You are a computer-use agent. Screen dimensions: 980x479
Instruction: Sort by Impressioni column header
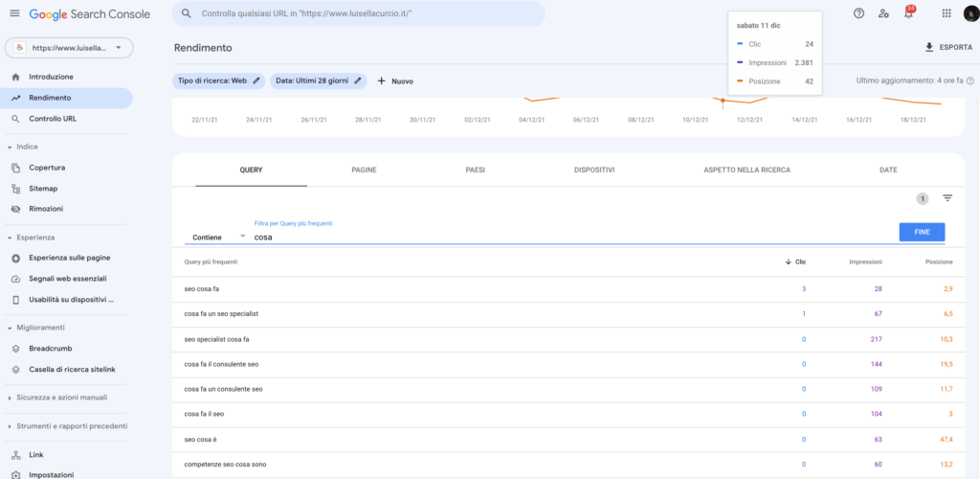pyautogui.click(x=865, y=262)
